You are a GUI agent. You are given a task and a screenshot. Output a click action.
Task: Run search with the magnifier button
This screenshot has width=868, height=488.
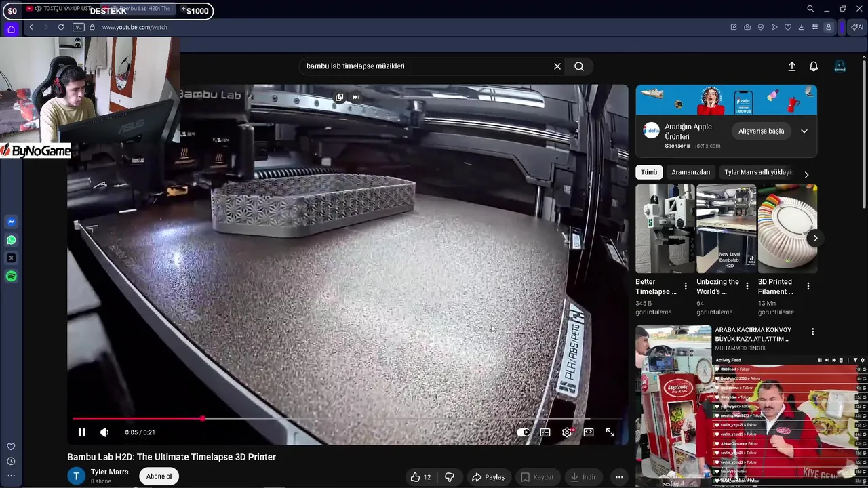point(579,66)
